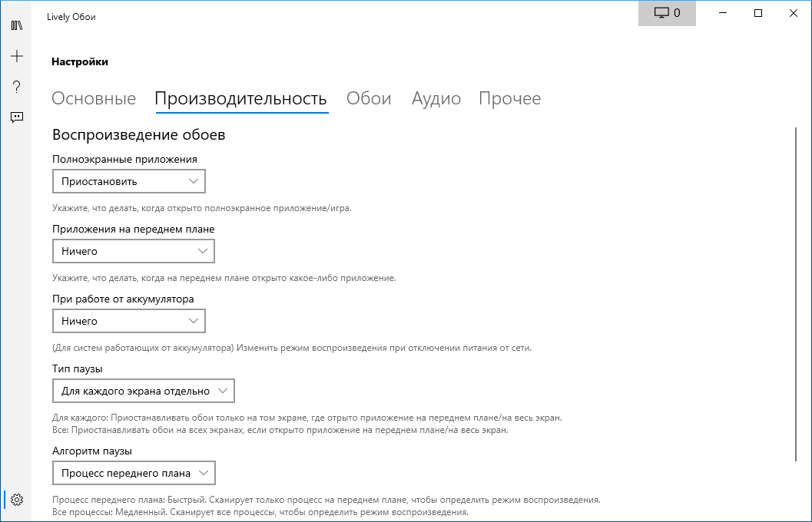The height and width of the screenshot is (522, 812).
Task: Open the wallpaper Library sidebar icon
Action: click(x=17, y=25)
